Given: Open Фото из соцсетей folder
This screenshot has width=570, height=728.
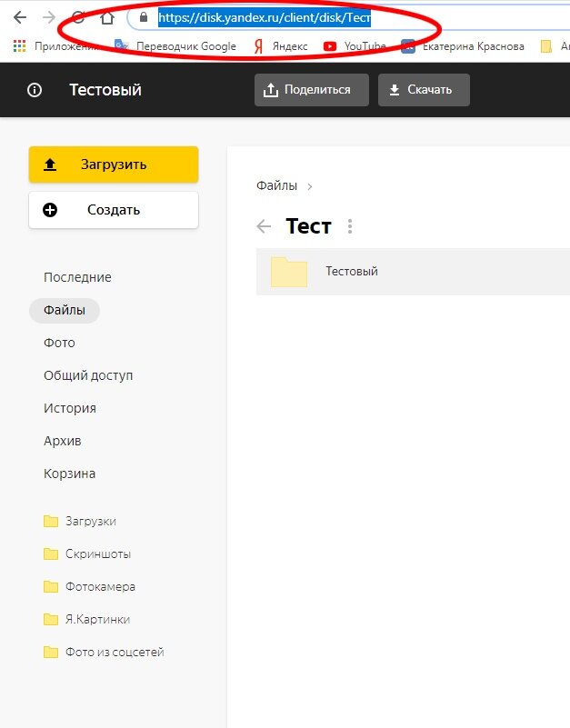Looking at the screenshot, I should [x=104, y=653].
